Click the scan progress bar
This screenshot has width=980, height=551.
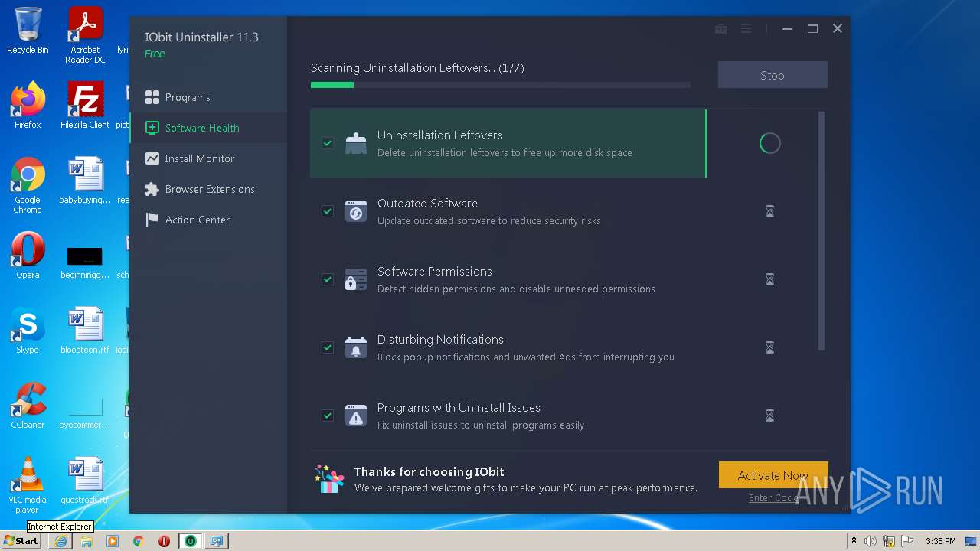(x=501, y=85)
